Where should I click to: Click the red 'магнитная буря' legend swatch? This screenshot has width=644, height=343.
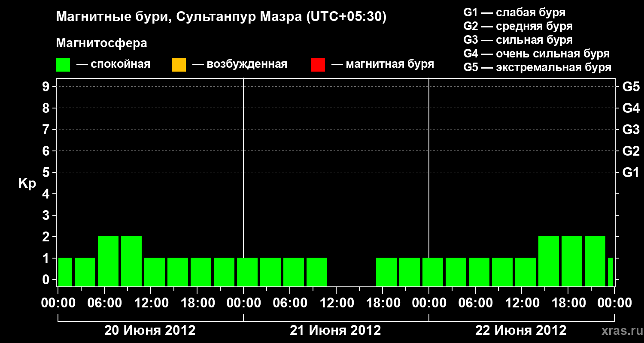pos(318,65)
